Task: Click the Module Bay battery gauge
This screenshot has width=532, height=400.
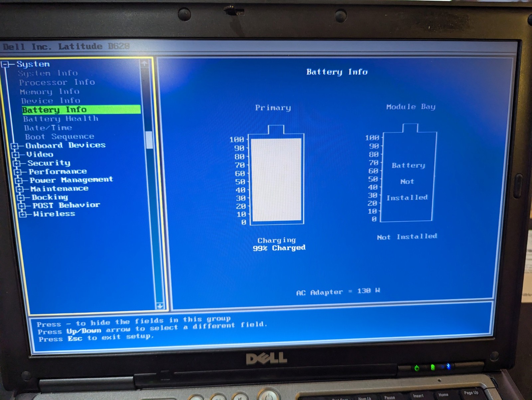Action: coord(409,172)
